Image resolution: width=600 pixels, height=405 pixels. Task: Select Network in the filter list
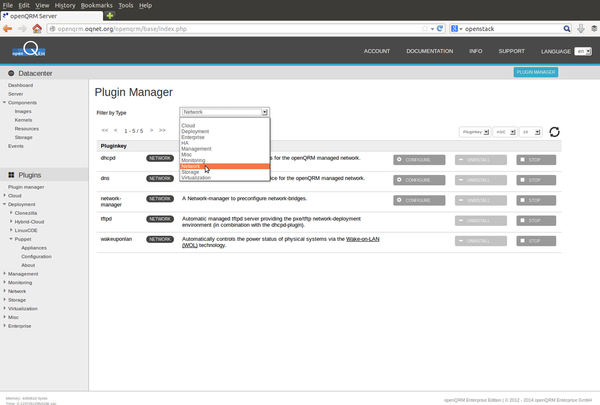[225, 166]
